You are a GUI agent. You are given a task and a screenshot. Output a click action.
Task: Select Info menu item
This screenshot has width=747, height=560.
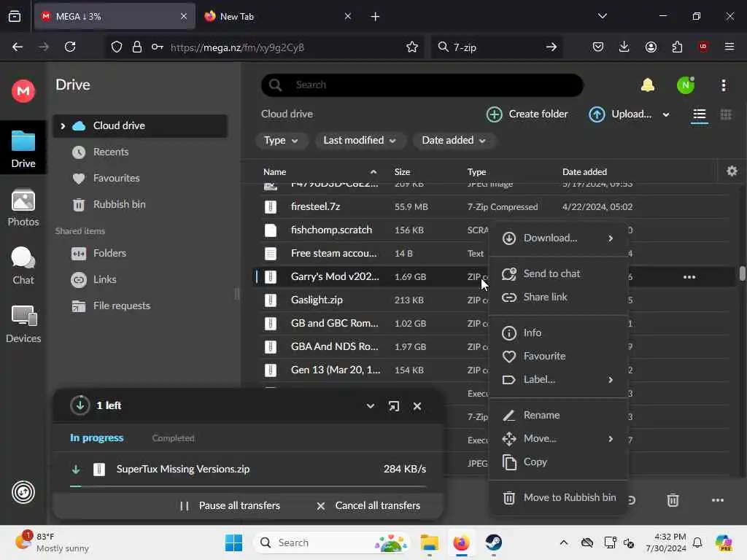[558, 332]
